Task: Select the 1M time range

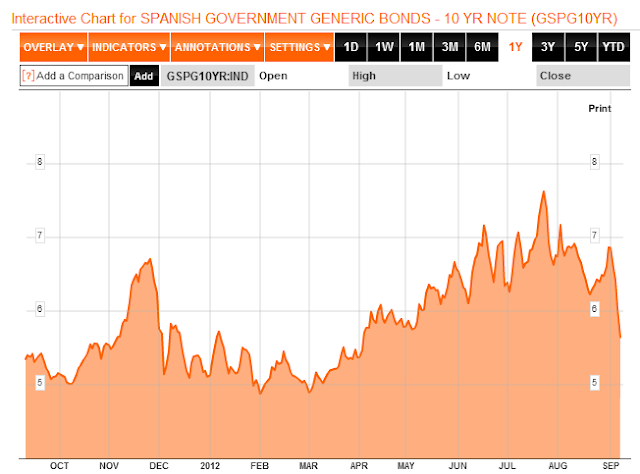Action: pos(416,47)
